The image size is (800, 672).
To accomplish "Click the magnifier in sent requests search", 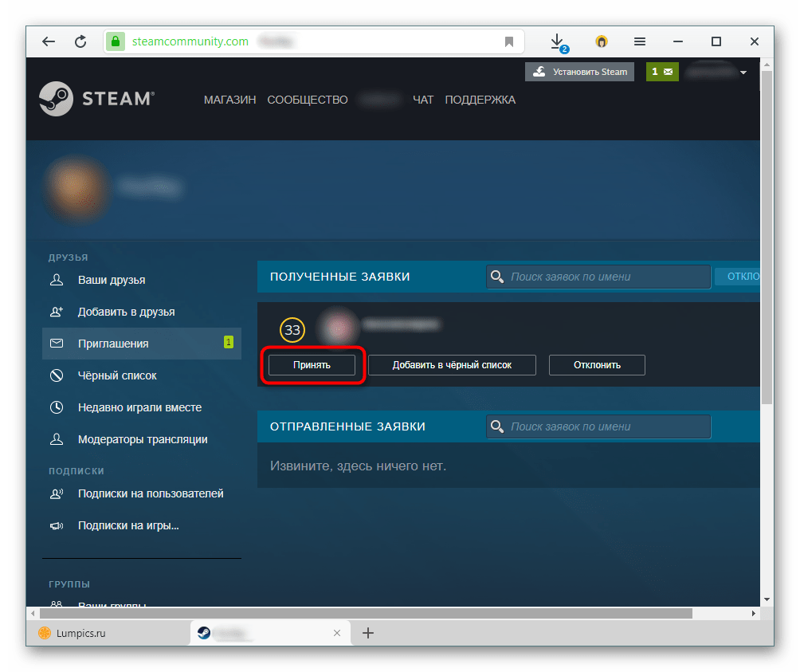I will (497, 426).
